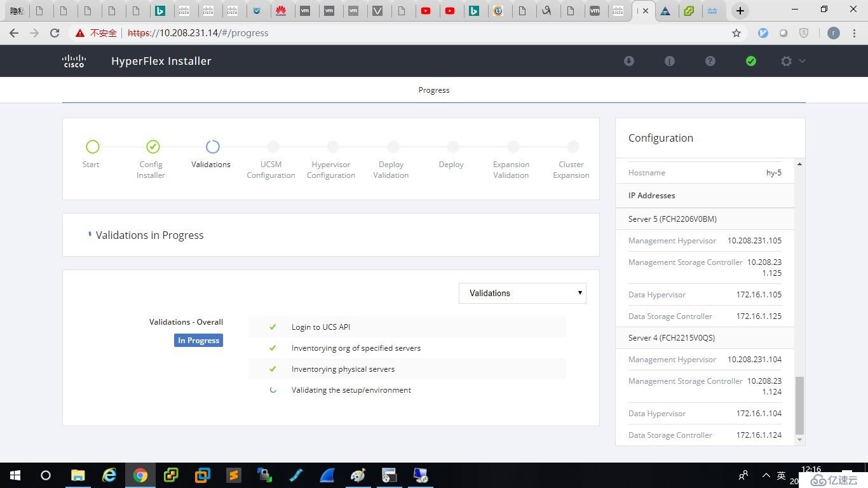This screenshot has height=488, width=868.
Task: Click the 172.16.1.124 data storage controller value
Action: (759, 435)
